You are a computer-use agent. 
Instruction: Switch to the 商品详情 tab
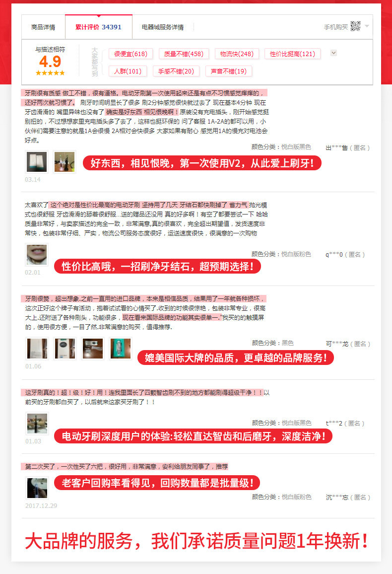(43, 27)
